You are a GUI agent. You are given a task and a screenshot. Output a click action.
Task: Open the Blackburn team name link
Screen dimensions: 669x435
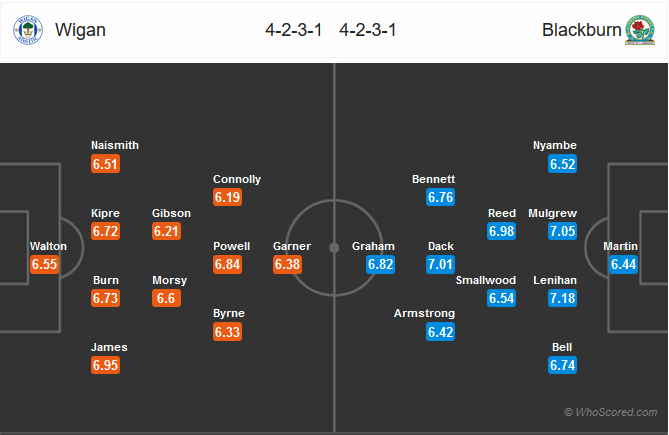tap(582, 30)
